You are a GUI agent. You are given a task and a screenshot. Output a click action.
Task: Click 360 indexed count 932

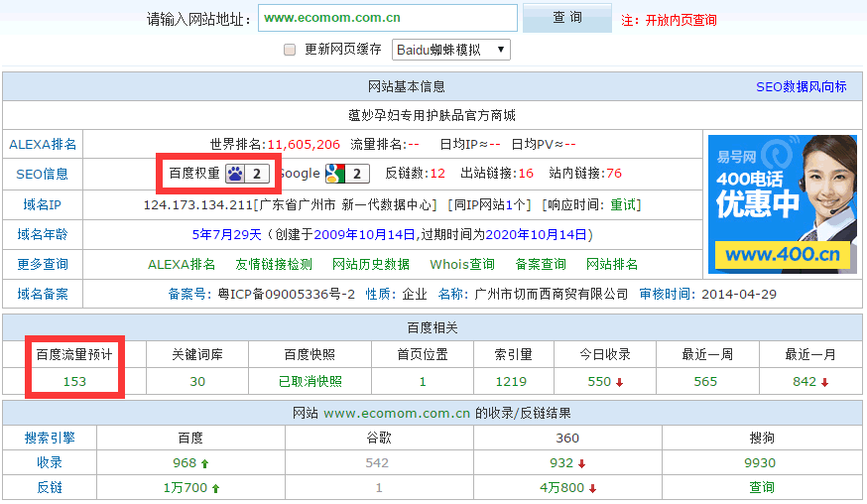pyautogui.click(x=561, y=463)
